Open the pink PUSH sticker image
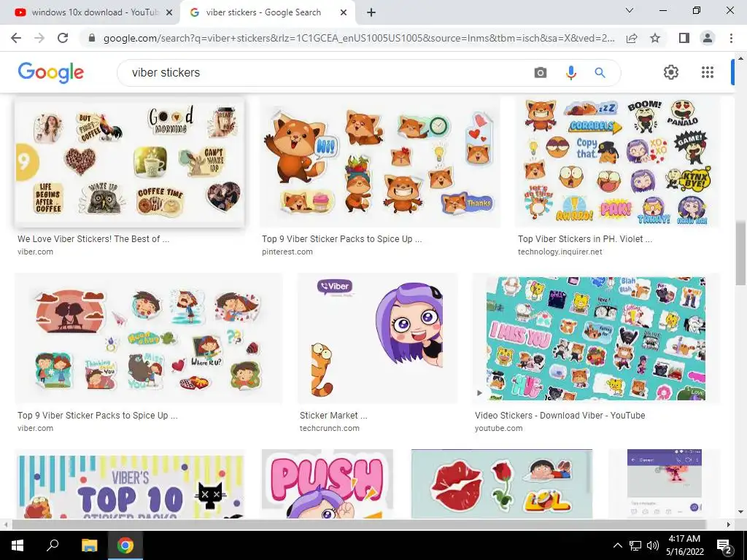 pyautogui.click(x=328, y=484)
